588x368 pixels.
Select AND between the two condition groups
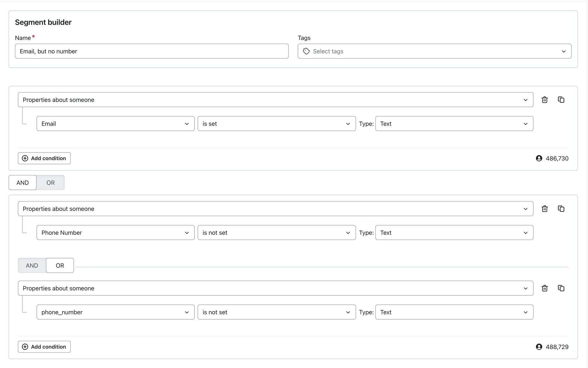[23, 183]
